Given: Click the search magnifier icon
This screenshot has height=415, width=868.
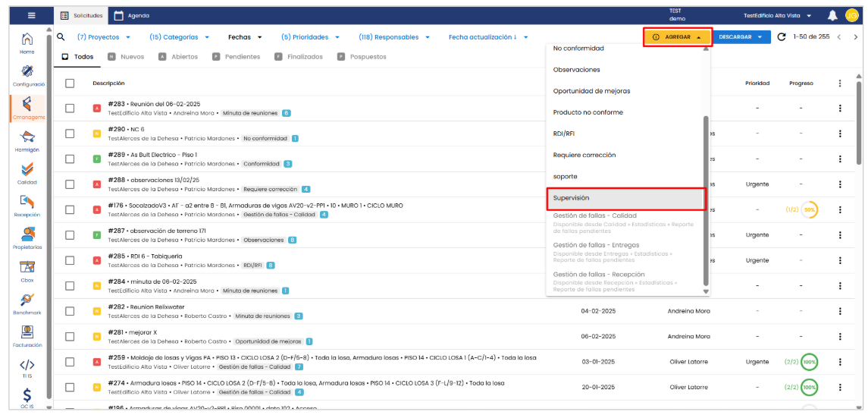Looking at the screenshot, I should [x=61, y=36].
